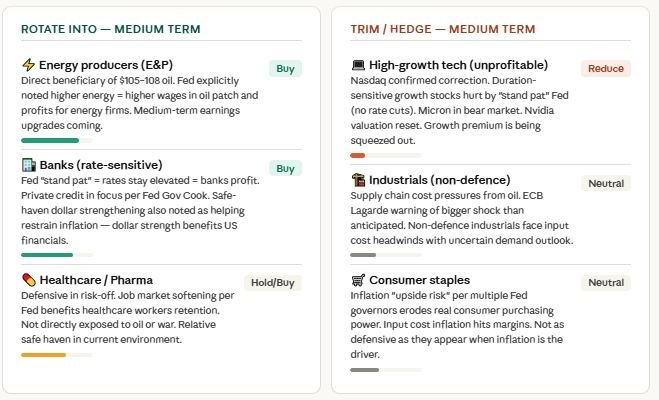Viewport: 659px width, 400px height.
Task: Click the grey progress bar under Consumer staples
Action: click(x=364, y=370)
